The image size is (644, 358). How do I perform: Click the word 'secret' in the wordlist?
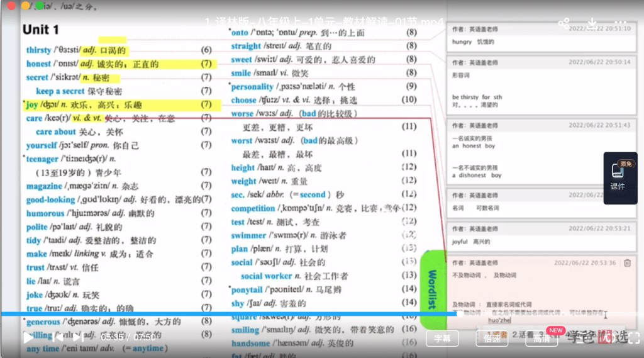coord(37,77)
